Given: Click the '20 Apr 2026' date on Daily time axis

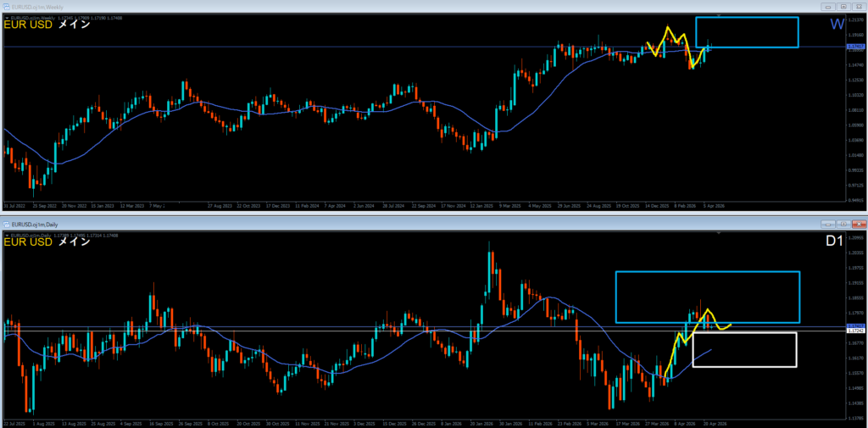Looking at the screenshot, I should 714,423.
